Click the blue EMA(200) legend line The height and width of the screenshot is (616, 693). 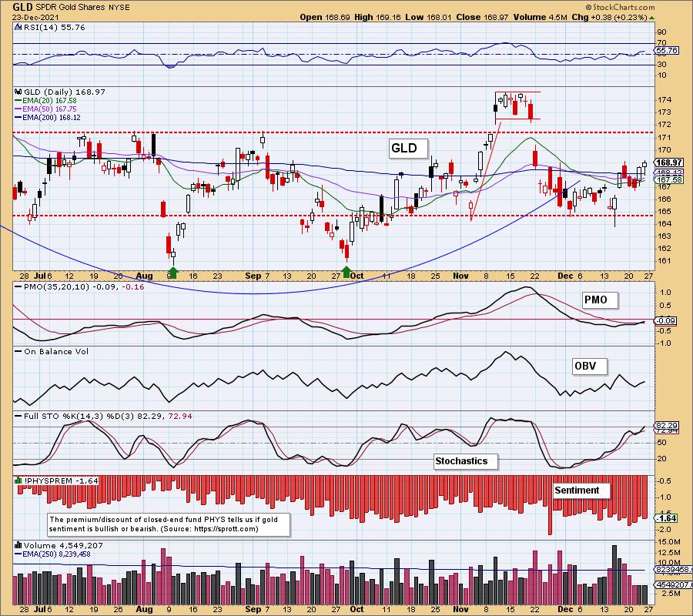(18, 118)
